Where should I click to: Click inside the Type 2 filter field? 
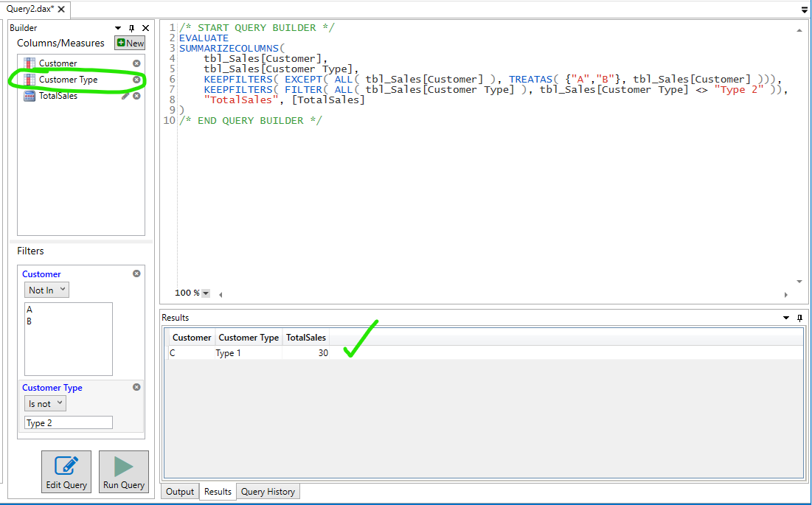(68, 422)
